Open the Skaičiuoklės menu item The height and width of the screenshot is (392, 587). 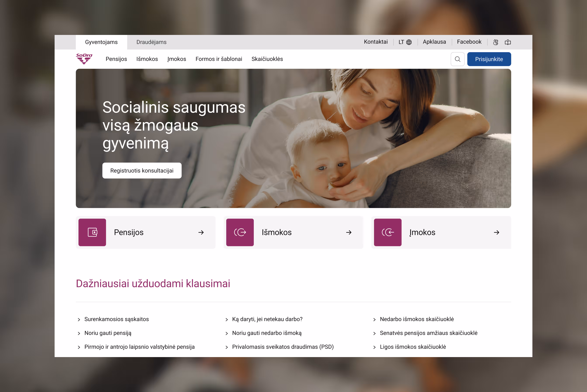coord(267,59)
